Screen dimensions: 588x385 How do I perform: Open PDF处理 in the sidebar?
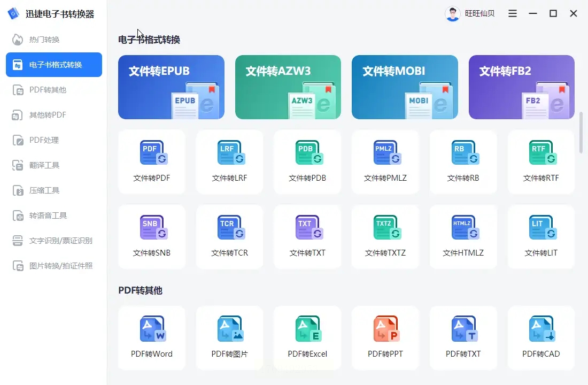[x=54, y=140]
